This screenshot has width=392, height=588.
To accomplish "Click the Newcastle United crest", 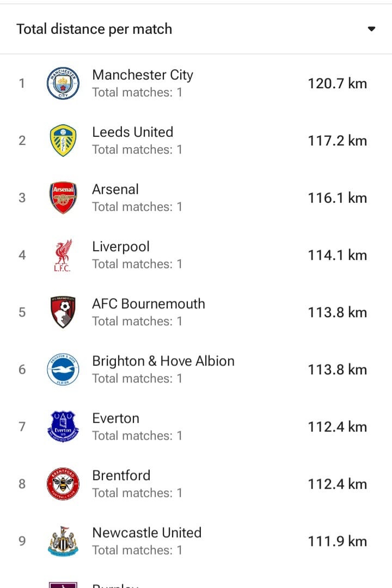I will pyautogui.click(x=63, y=541).
